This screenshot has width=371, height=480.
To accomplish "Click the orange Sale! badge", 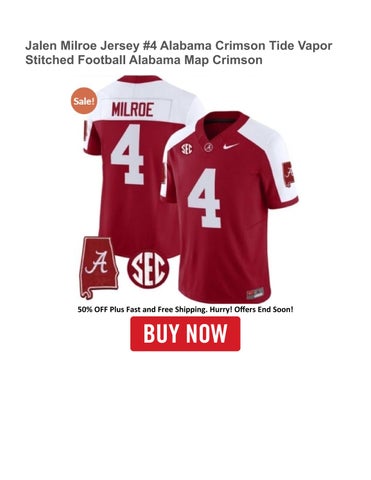I will coord(84,101).
